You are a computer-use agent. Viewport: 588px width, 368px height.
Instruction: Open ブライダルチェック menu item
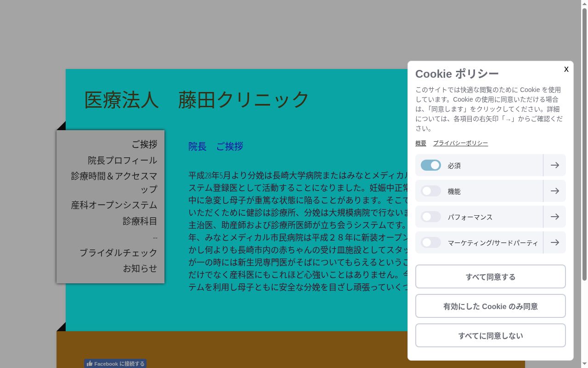click(119, 253)
